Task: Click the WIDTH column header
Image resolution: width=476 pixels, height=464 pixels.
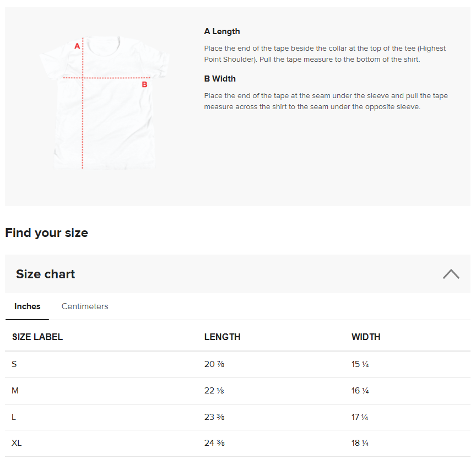Action: 366,337
